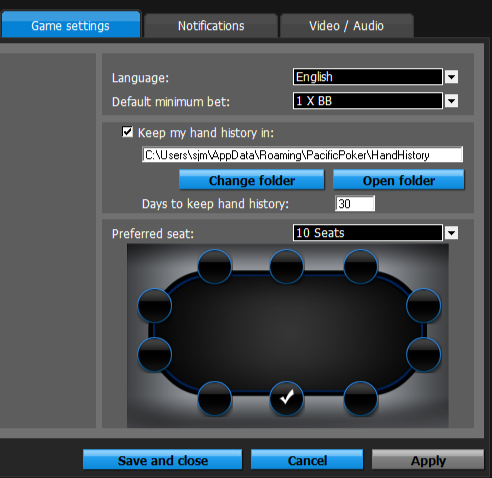Choose the upper-right side seat

pos(423,305)
